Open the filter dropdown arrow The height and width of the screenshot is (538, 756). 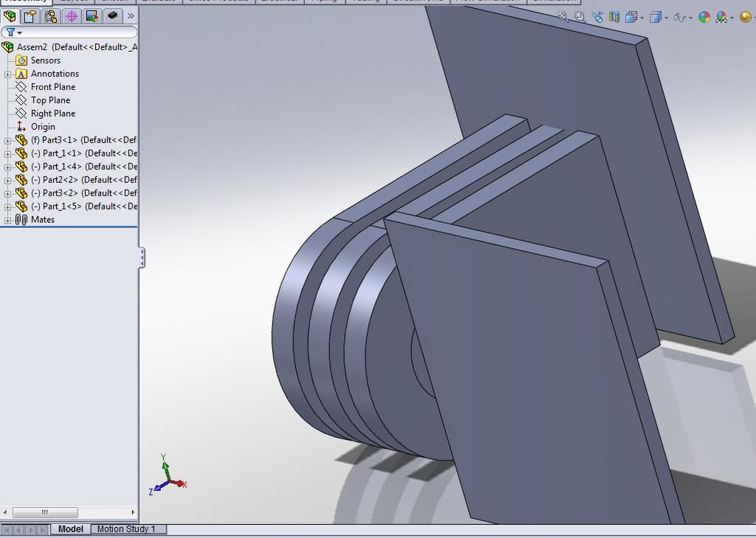pos(20,32)
